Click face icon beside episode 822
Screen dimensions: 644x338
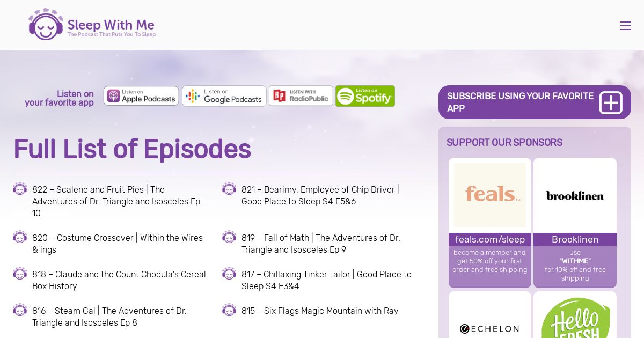20,189
